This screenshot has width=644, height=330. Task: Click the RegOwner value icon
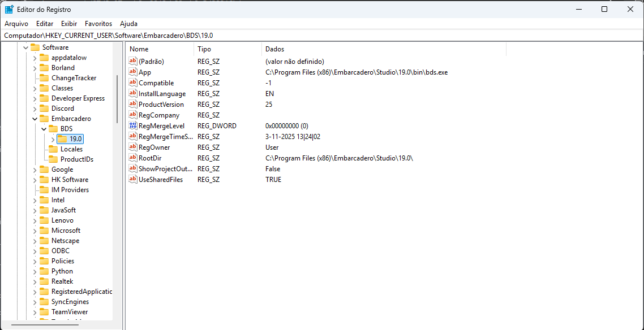coord(132,147)
